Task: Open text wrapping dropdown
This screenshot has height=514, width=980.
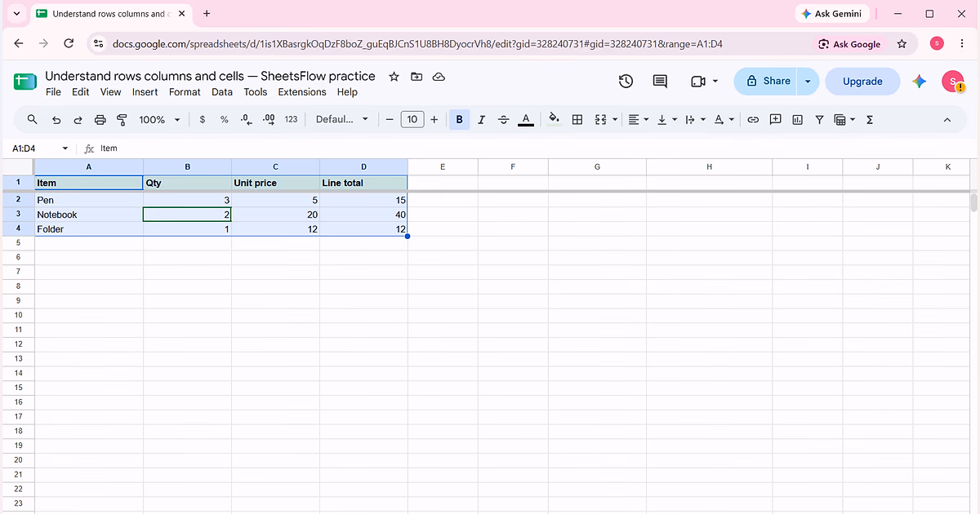Action: coord(693,119)
